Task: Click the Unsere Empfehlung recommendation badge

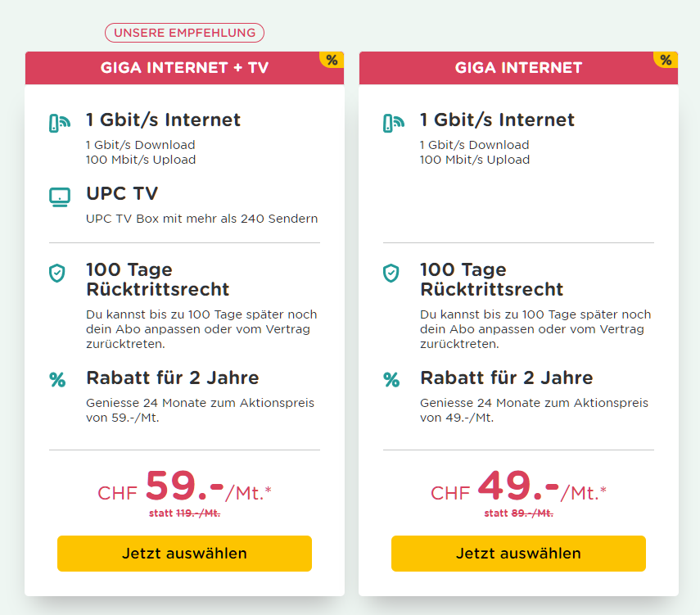Action: click(184, 33)
